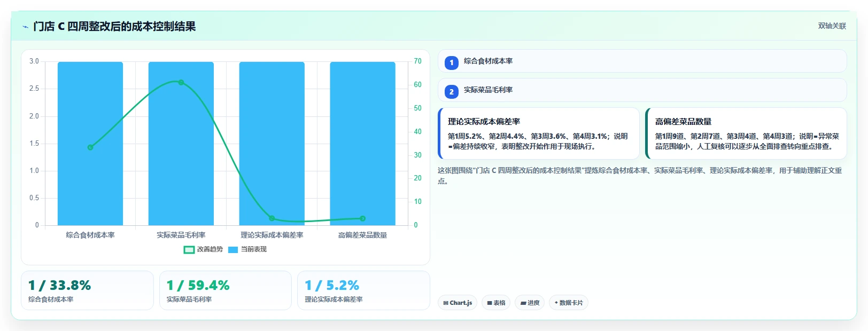Image resolution: width=868 pixels, height=331 pixels.
Task: Toggle the 改善趋势 legend swatch
Action: click(189, 249)
